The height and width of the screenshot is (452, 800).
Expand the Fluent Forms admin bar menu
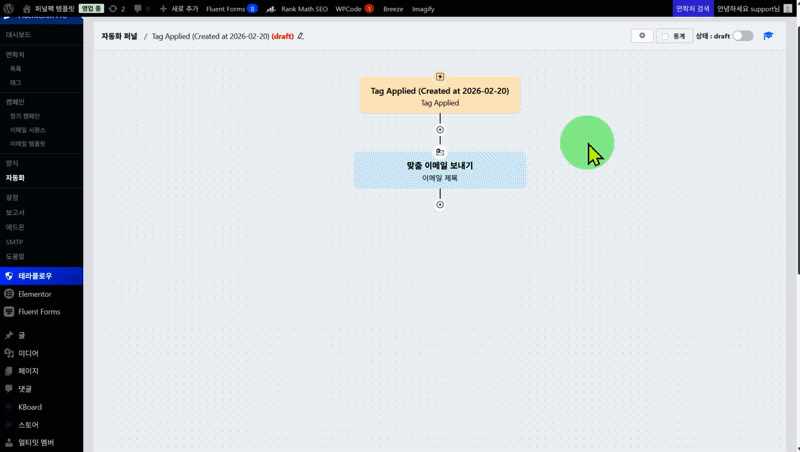click(231, 8)
